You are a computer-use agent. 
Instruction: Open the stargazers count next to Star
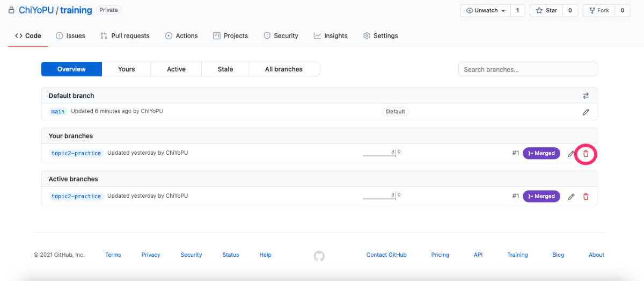click(x=570, y=10)
